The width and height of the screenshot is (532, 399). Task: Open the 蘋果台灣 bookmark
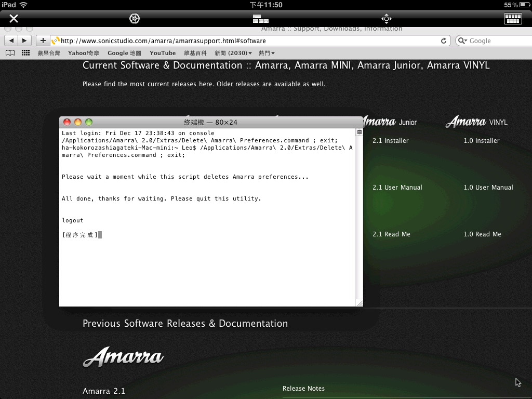click(48, 53)
